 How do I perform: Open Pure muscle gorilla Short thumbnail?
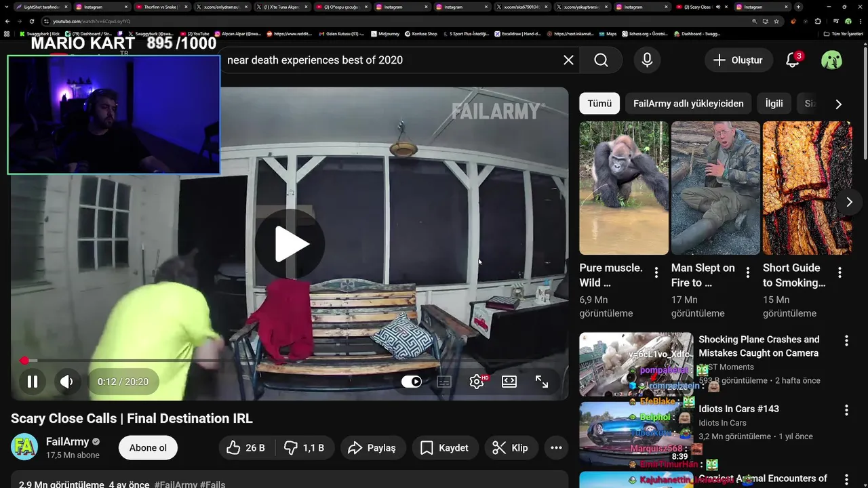(x=624, y=188)
